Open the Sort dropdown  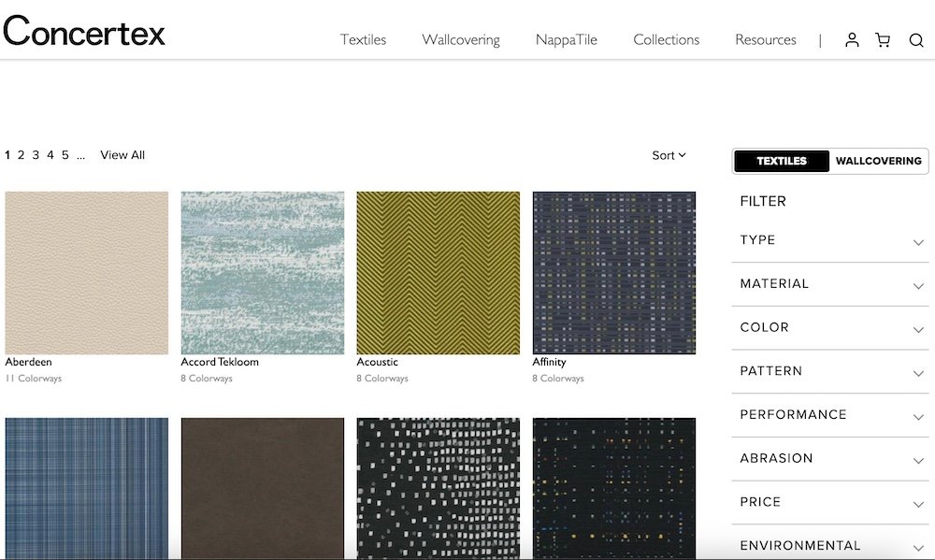[x=669, y=155]
